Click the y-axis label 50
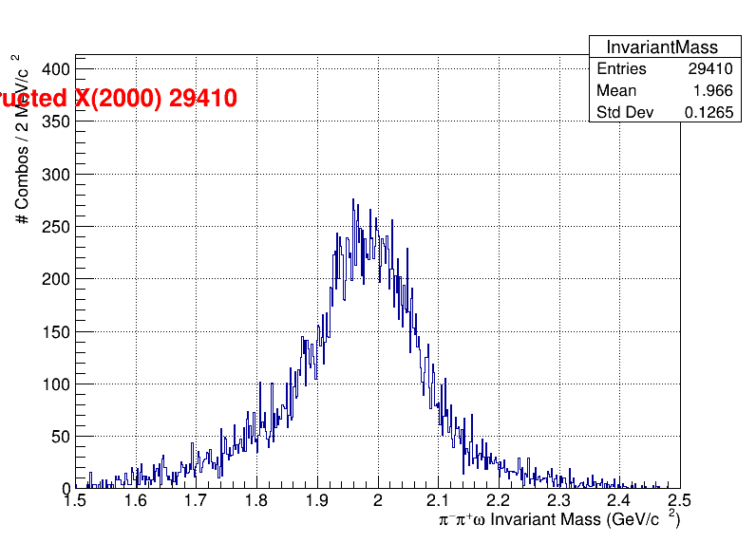Screen dimensions: 756x543 tap(61, 437)
